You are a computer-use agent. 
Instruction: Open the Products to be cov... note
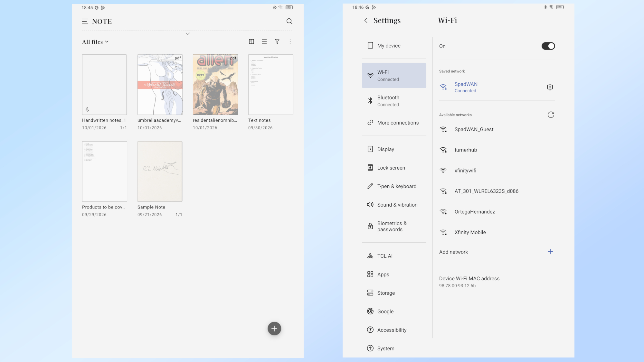(105, 172)
